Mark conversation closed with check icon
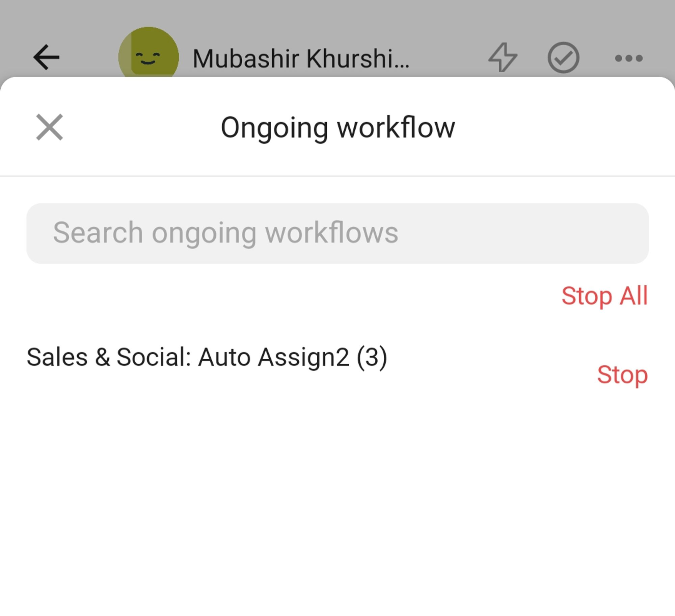The width and height of the screenshot is (675, 616). pyautogui.click(x=563, y=57)
